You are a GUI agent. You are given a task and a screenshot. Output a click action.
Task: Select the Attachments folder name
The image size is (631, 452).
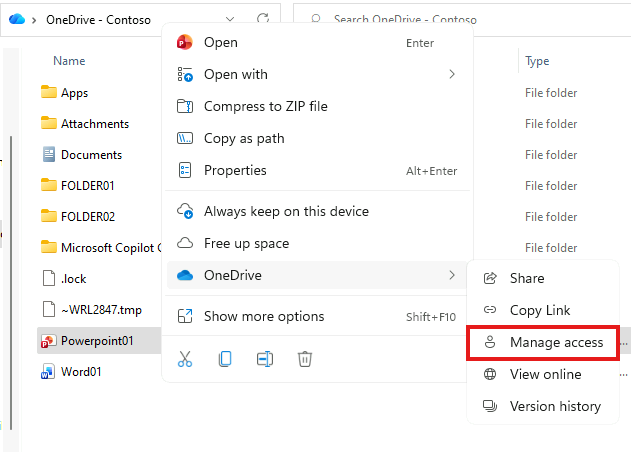95,124
